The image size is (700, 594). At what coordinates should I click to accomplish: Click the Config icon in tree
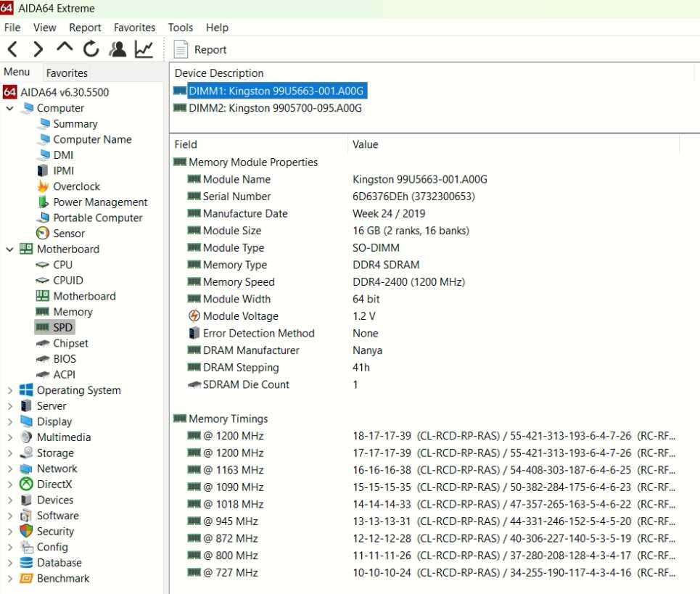[x=26, y=547]
